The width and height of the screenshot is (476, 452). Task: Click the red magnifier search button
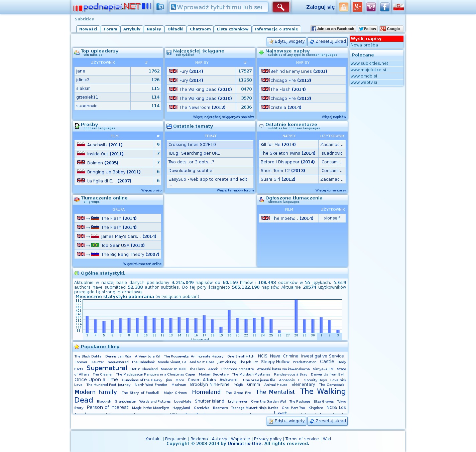pos(281,7)
